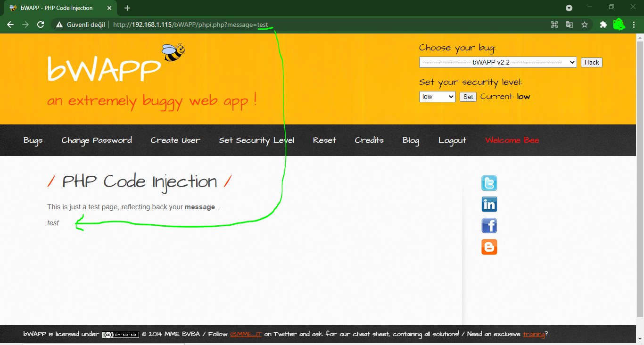Open the translate page icon
The image size is (644, 345).
[x=570, y=25]
